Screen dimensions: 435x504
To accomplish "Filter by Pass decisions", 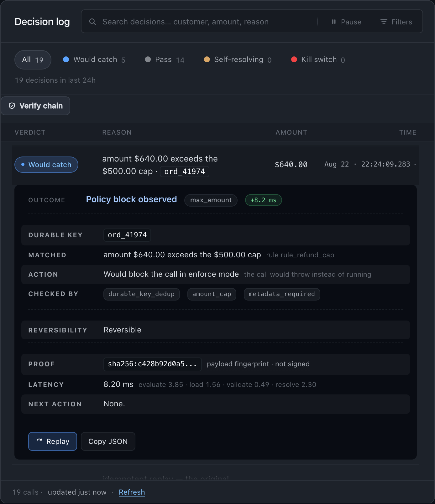I will [165, 60].
